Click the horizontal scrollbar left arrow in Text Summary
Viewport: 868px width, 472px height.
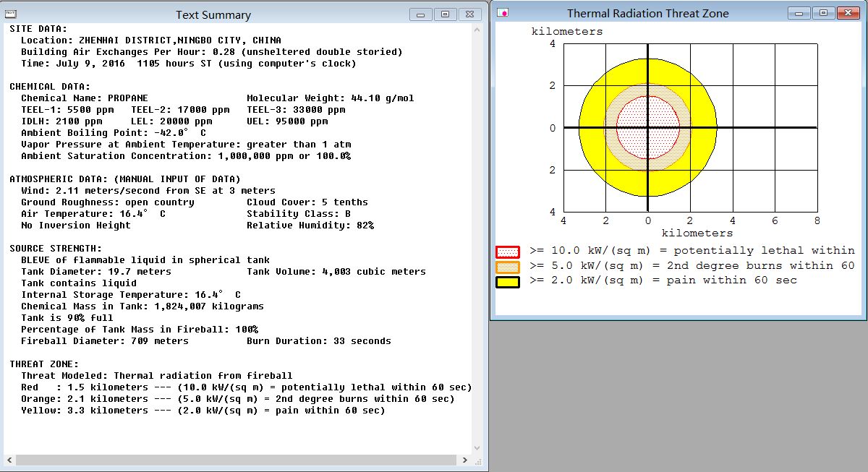tap(10, 460)
